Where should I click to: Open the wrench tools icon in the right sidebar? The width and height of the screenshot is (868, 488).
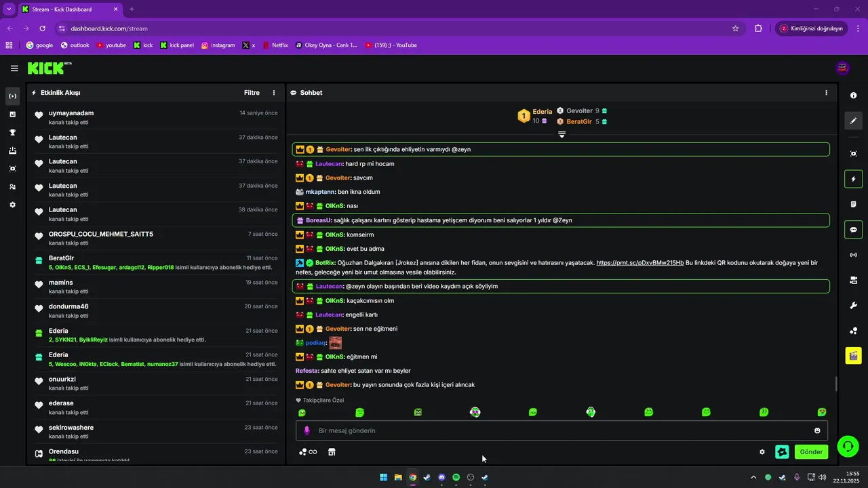(854, 305)
